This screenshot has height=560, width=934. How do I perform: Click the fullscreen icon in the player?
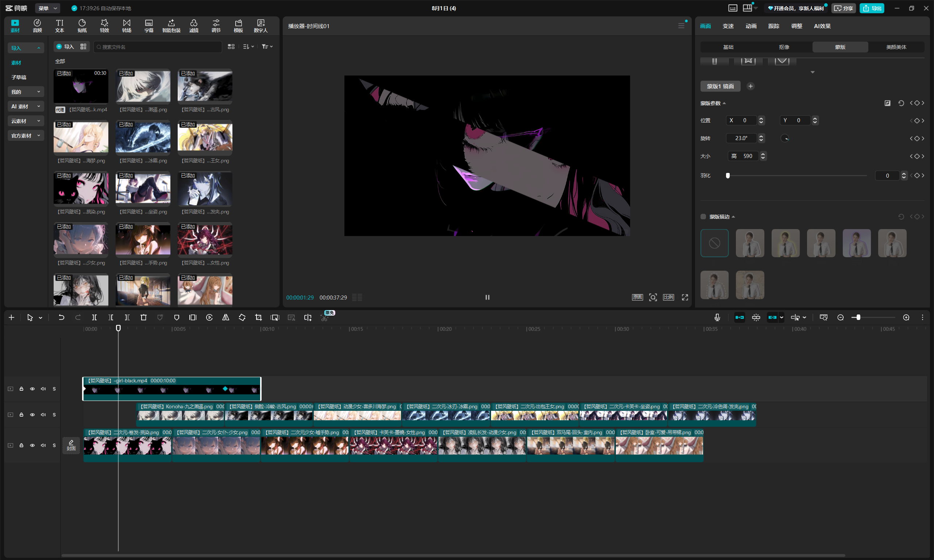click(685, 297)
